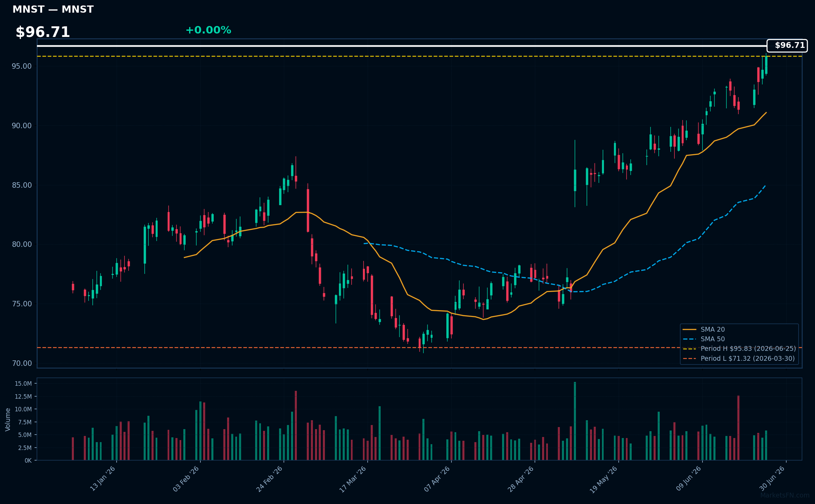
Task: Click the 90.00 price axis label
Action: (x=22, y=126)
